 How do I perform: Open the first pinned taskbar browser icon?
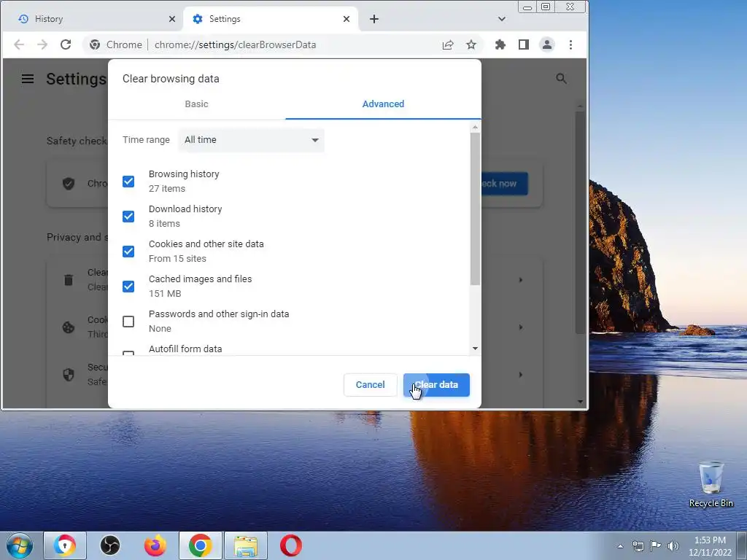tap(65, 545)
